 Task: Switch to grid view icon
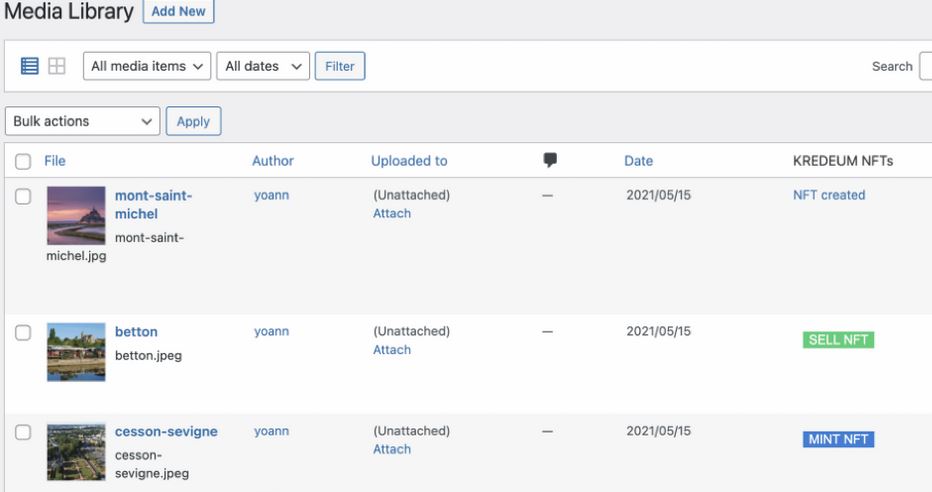point(56,66)
